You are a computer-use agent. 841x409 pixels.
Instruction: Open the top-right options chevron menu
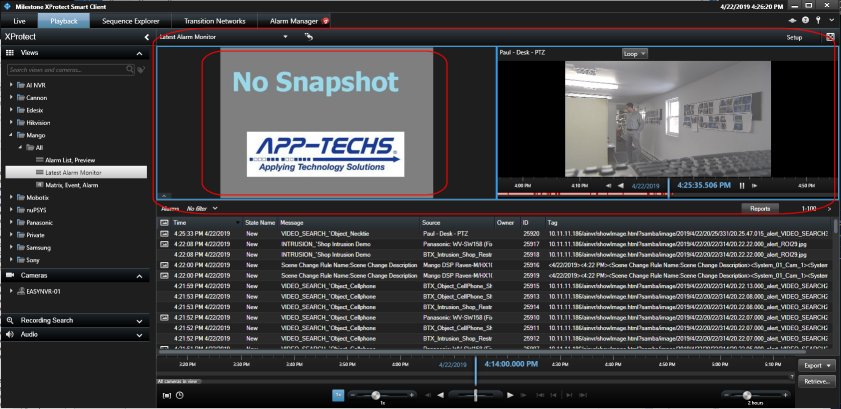point(832,20)
